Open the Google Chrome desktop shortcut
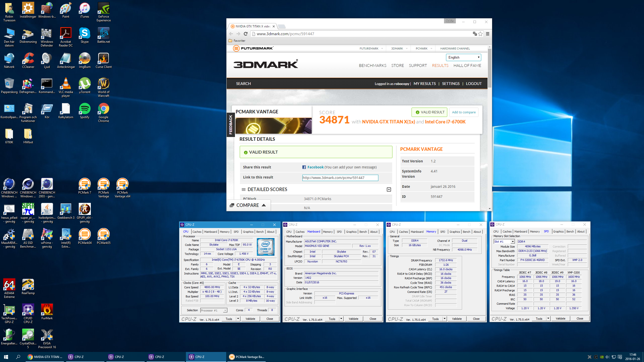This screenshot has height=362, width=644. (x=103, y=112)
